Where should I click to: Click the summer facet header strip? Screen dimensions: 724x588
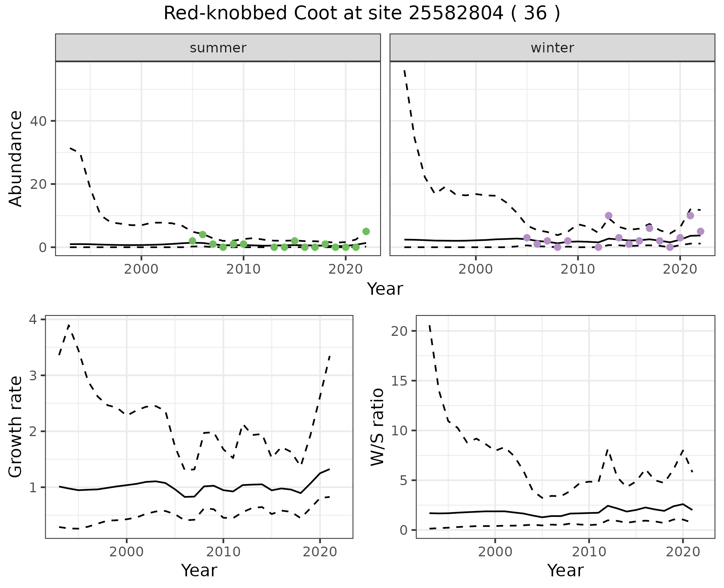point(218,48)
